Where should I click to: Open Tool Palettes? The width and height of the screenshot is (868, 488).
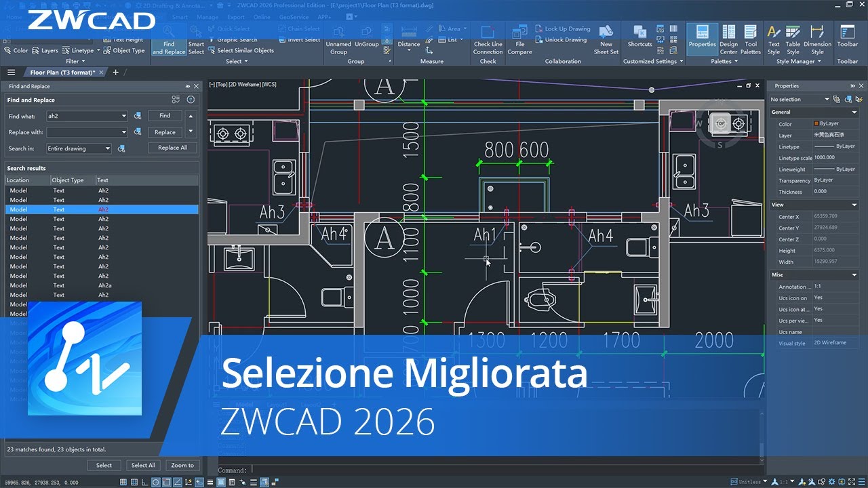pos(751,40)
